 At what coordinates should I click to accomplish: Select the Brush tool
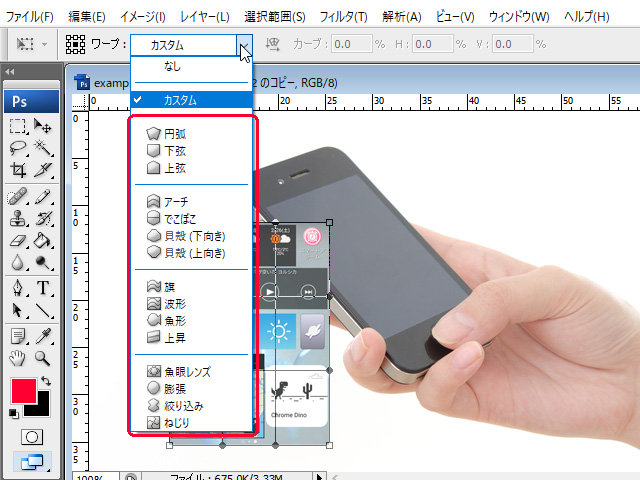point(43,197)
